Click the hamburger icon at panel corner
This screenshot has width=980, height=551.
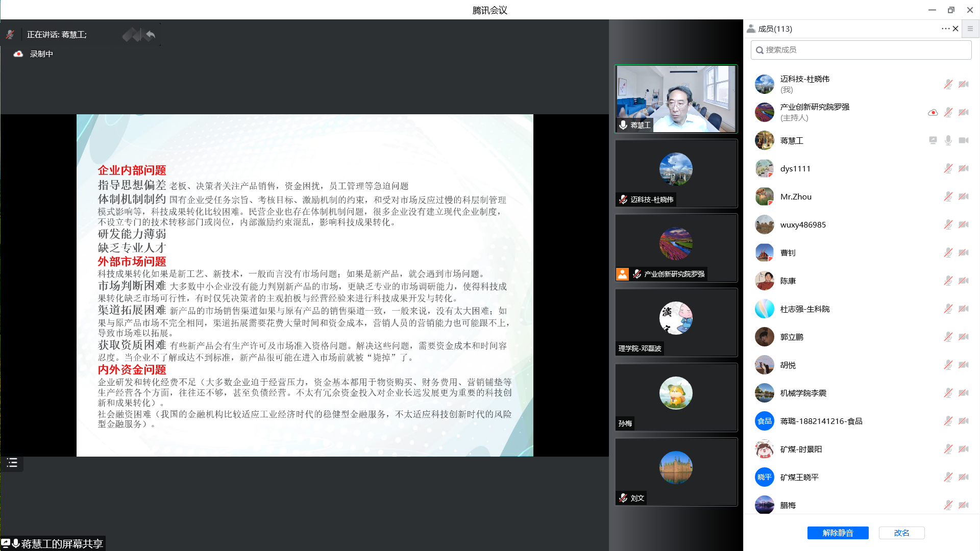tap(970, 29)
